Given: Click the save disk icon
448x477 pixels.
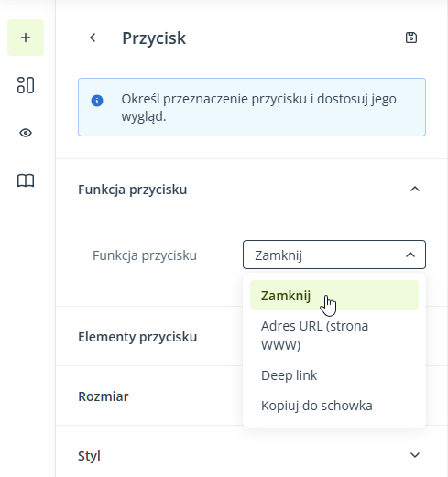Looking at the screenshot, I should pos(411,38).
